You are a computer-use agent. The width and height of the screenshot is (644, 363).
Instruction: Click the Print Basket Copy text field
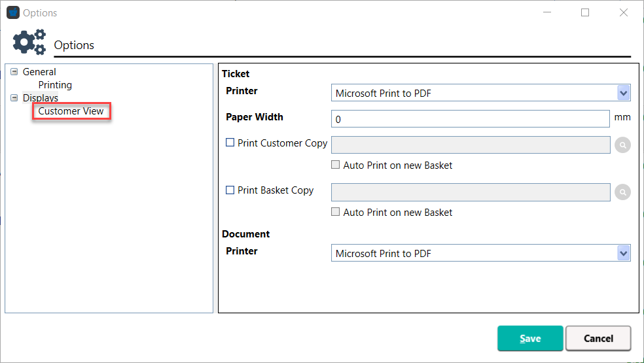pos(471,192)
